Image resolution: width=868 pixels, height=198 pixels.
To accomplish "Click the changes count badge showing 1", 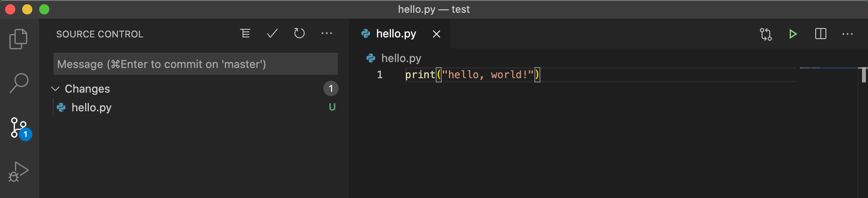I will pyautogui.click(x=331, y=89).
